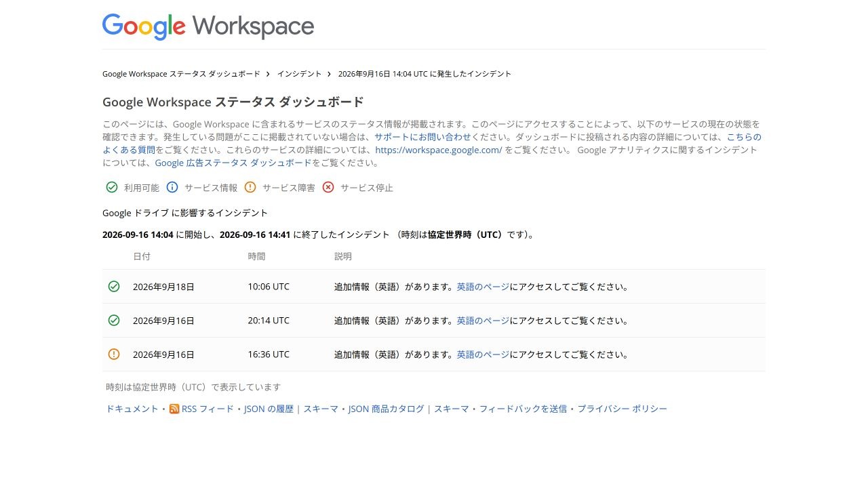The image size is (868, 488).
Task: Open Google 広告ステータス ダッシュボード link
Action: point(233,163)
